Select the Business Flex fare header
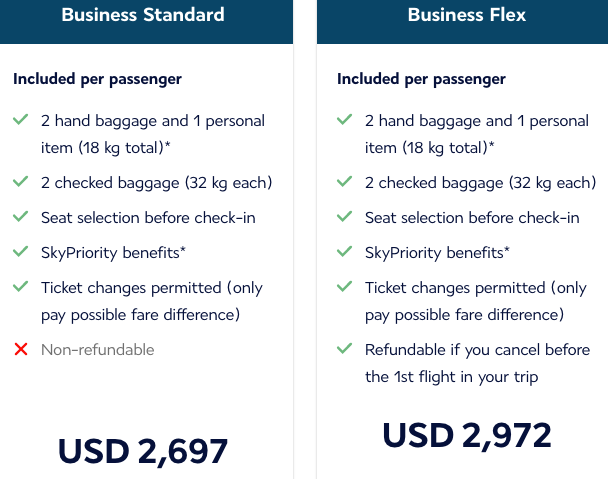The height and width of the screenshot is (479, 608). (x=462, y=22)
